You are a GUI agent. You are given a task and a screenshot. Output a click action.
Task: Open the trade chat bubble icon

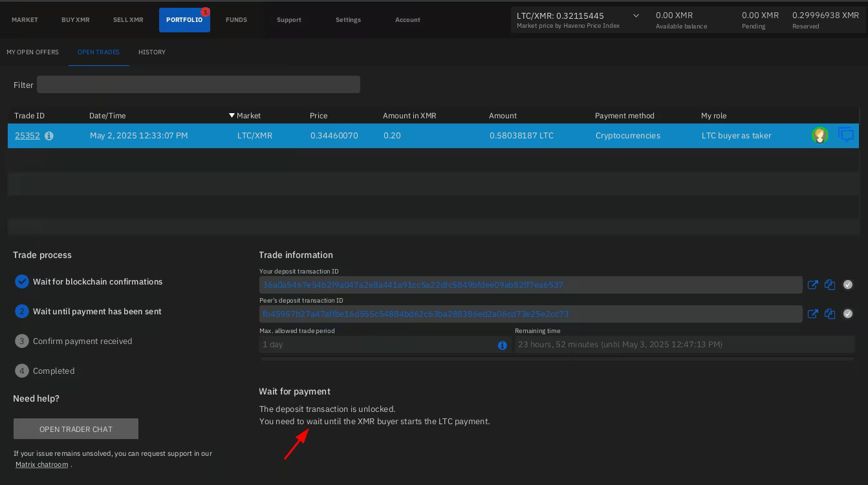pos(845,135)
